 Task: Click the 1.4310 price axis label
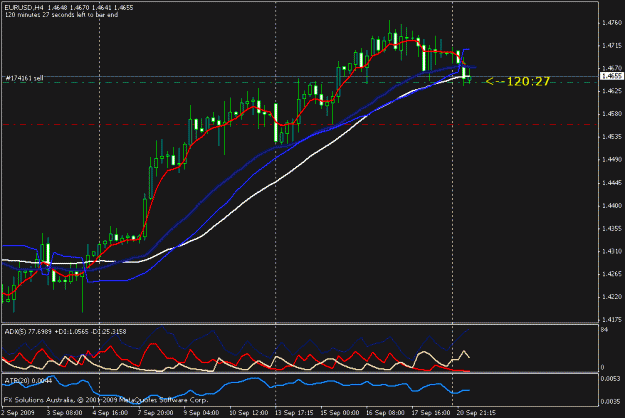coord(612,251)
